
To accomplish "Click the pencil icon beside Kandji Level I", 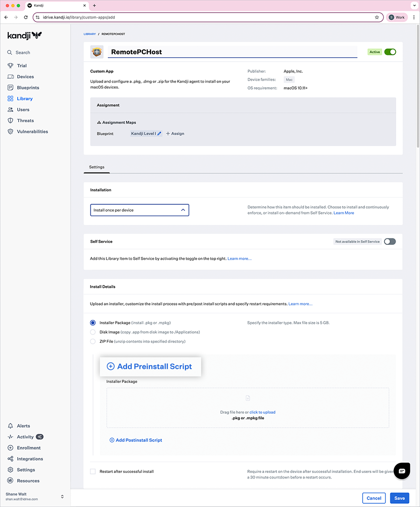I will tap(159, 134).
